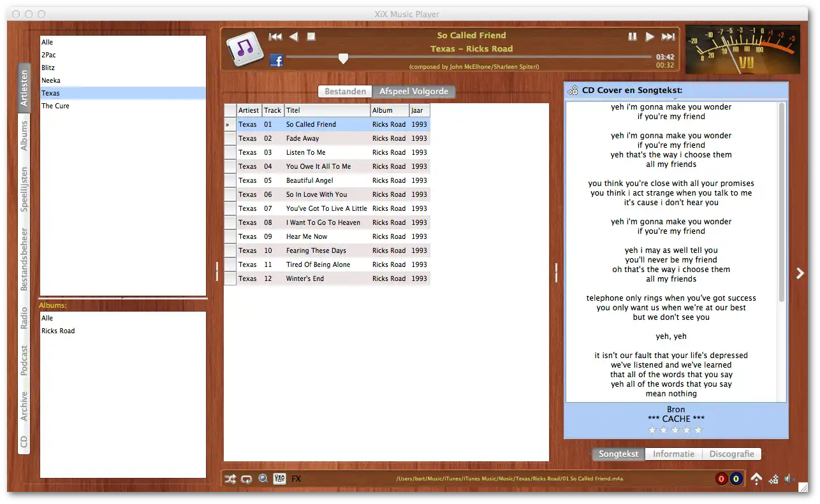Open the Podcast side tab
Viewport: 820px width, 504px height.
click(x=24, y=361)
